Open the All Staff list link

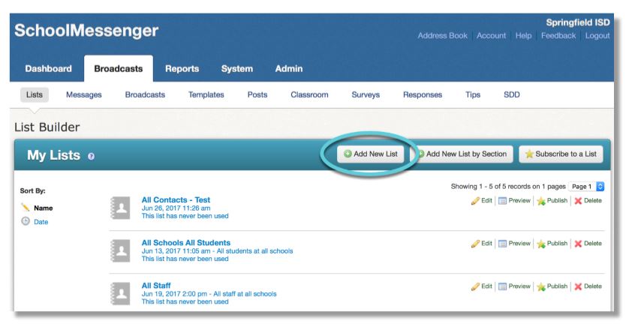coord(156,285)
